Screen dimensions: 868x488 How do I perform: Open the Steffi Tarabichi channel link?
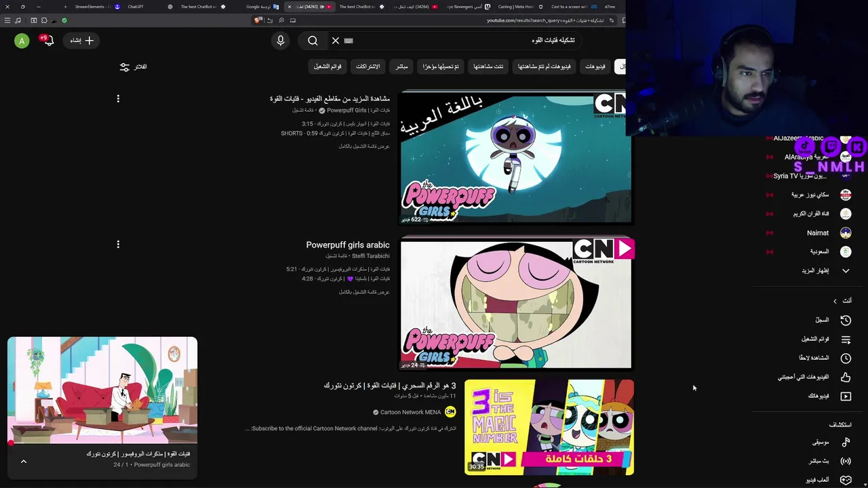pyautogui.click(x=370, y=256)
